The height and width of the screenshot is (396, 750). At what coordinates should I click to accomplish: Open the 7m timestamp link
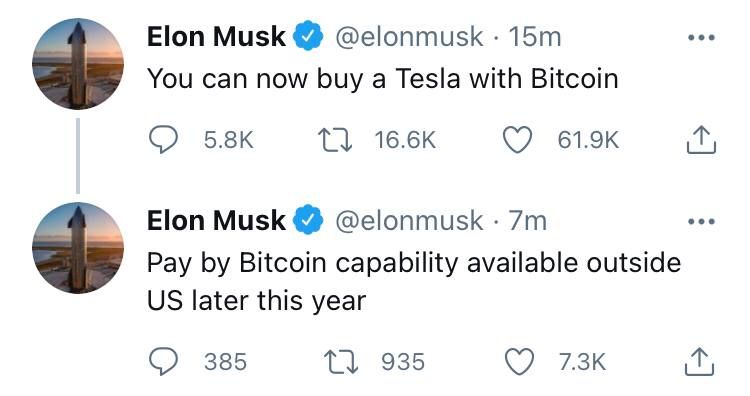pos(528,221)
